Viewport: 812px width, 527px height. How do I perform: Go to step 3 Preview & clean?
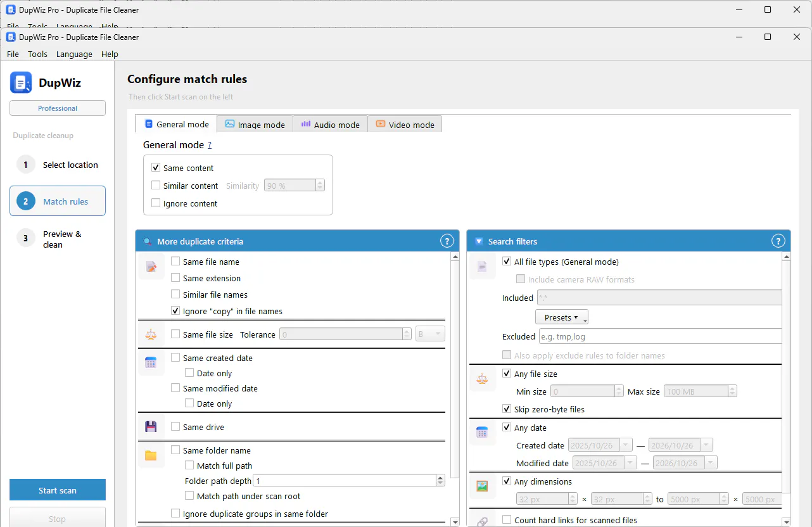pos(58,239)
